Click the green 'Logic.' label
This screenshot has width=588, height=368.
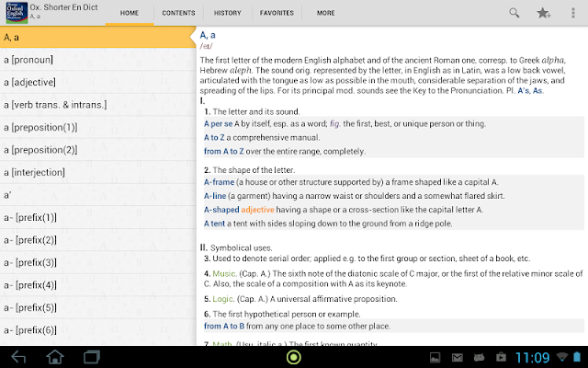223,299
